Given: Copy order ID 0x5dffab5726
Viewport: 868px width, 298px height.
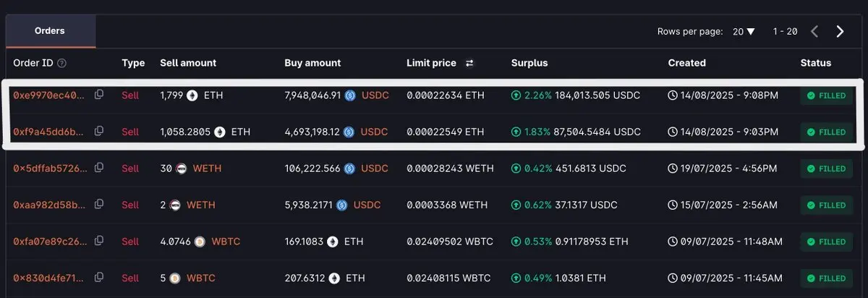Looking at the screenshot, I should click(99, 168).
